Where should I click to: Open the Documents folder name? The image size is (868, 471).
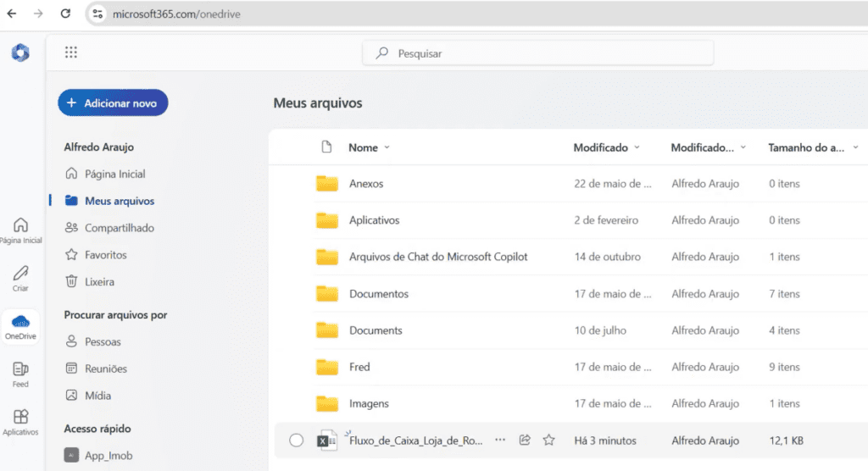click(x=376, y=330)
